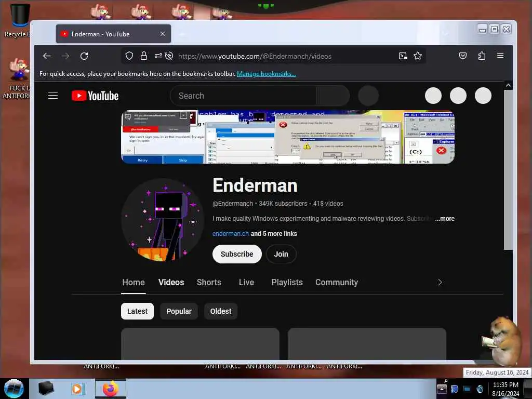Open site permissions icon in address bar
This screenshot has height=399, width=532.
pyautogui.click(x=158, y=56)
